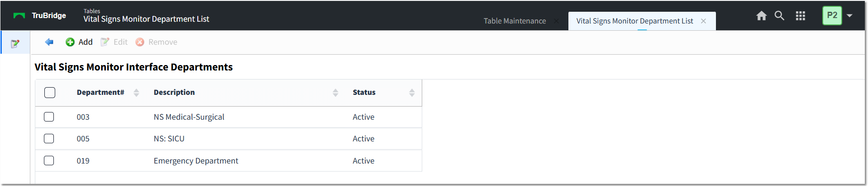The width and height of the screenshot is (868, 187).
Task: Select Vital Signs Monitor Department List tab
Action: tap(634, 21)
